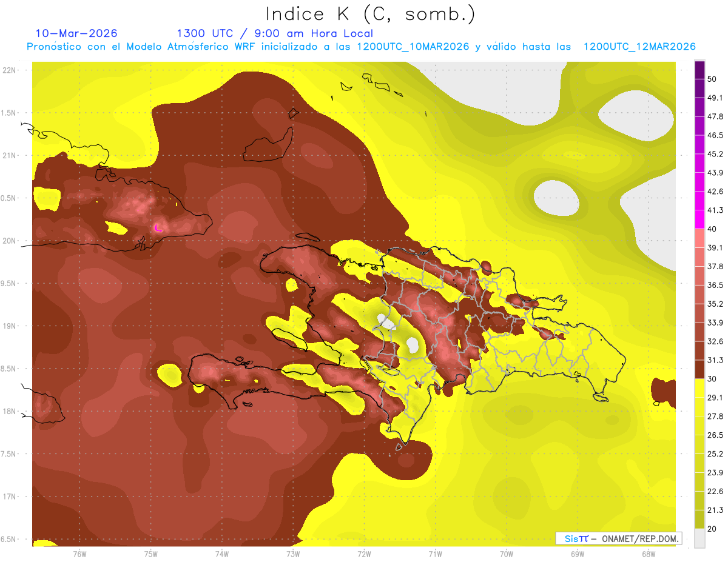Click the colorbar value "31.3"
The image size is (728, 562).
[x=716, y=361]
